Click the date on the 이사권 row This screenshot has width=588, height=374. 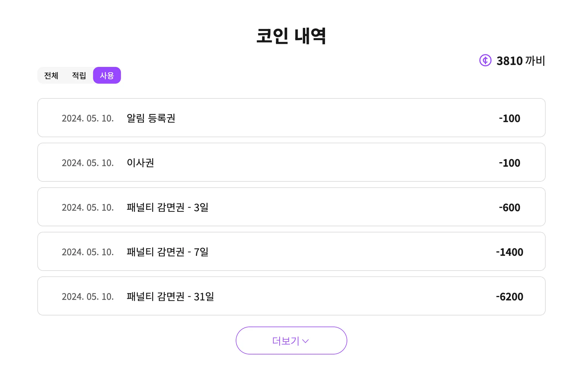[88, 163]
